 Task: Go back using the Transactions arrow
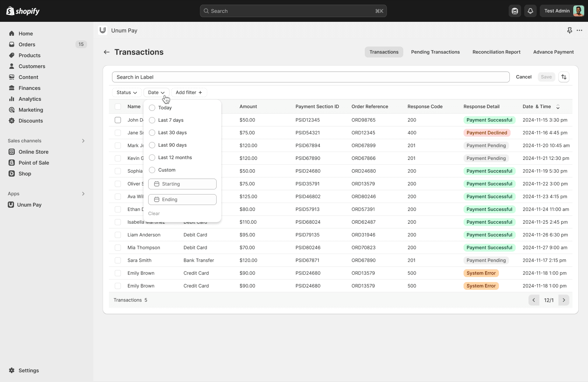(107, 52)
